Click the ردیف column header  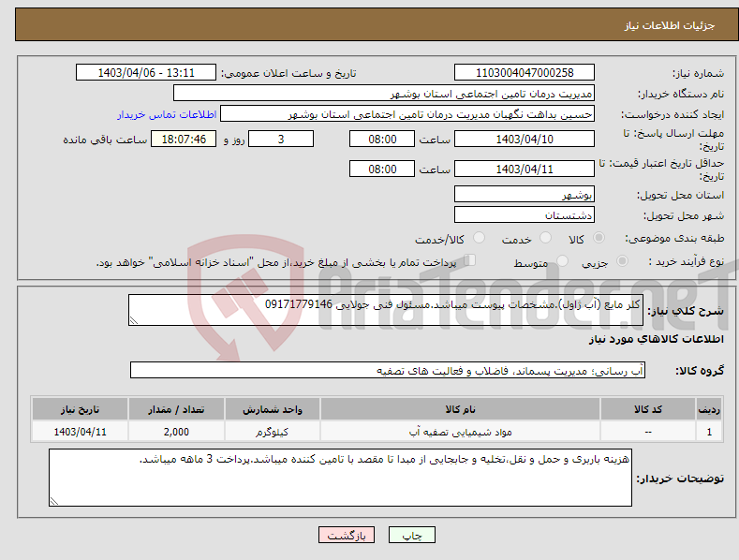[x=709, y=409]
